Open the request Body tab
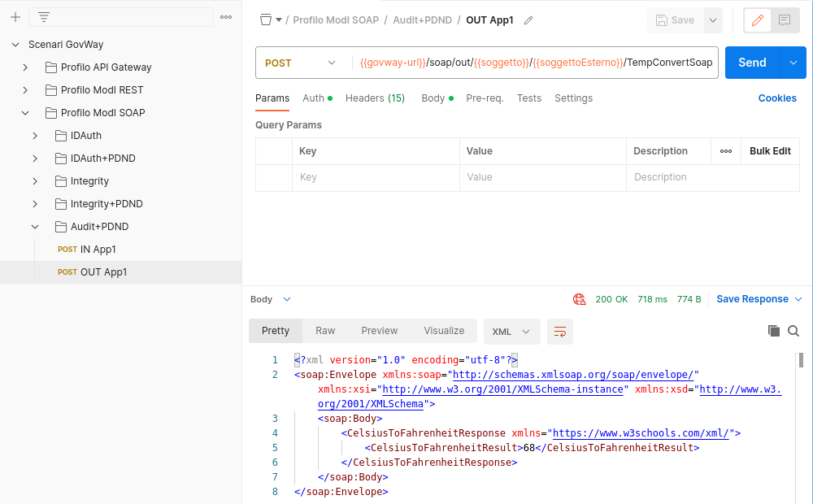Image resolution: width=813 pixels, height=504 pixels. [x=437, y=98]
